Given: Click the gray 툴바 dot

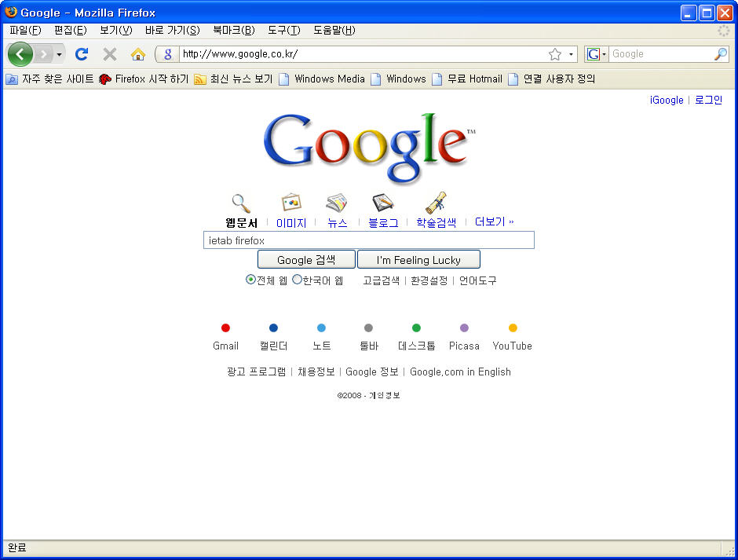Looking at the screenshot, I should pos(368,328).
